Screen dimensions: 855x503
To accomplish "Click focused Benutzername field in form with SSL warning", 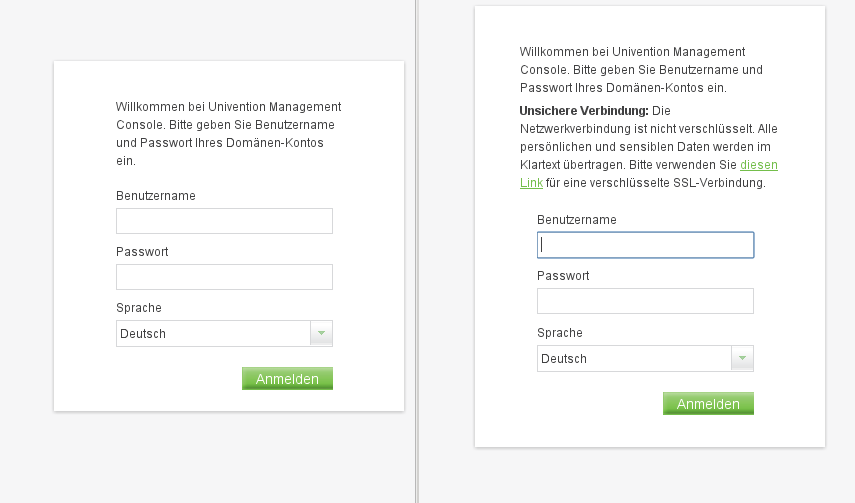I will pos(645,245).
